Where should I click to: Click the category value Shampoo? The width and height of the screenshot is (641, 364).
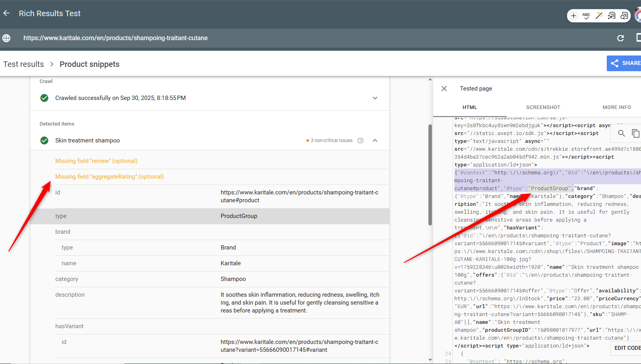pyautogui.click(x=233, y=279)
